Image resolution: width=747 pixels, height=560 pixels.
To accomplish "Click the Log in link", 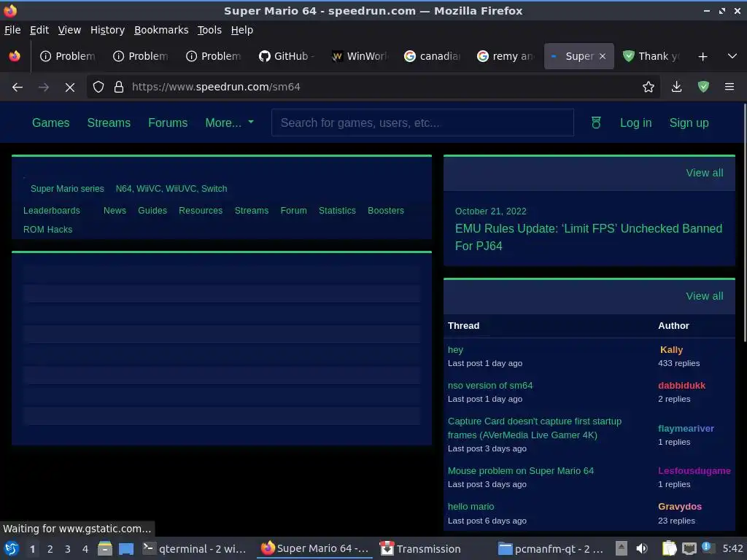I will click(x=635, y=122).
